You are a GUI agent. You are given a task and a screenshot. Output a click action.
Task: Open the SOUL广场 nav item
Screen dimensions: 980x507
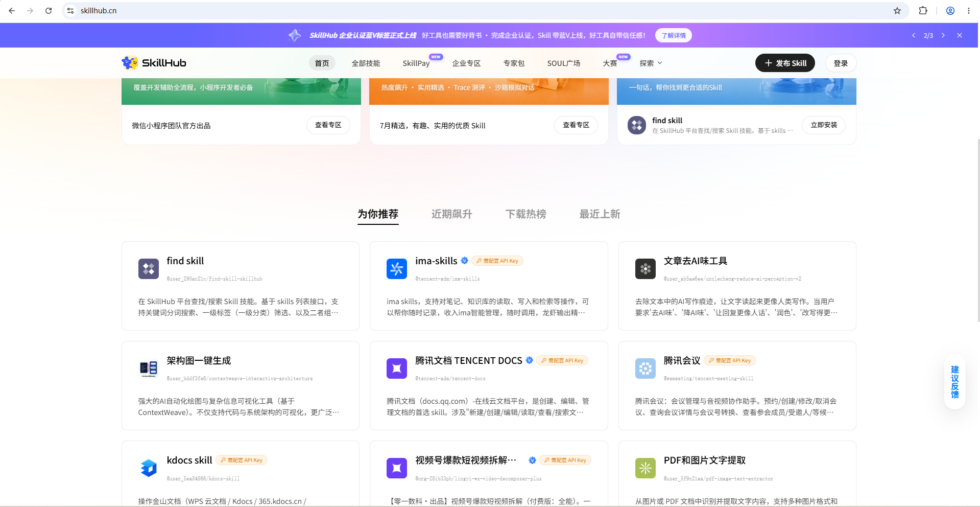pyautogui.click(x=564, y=63)
